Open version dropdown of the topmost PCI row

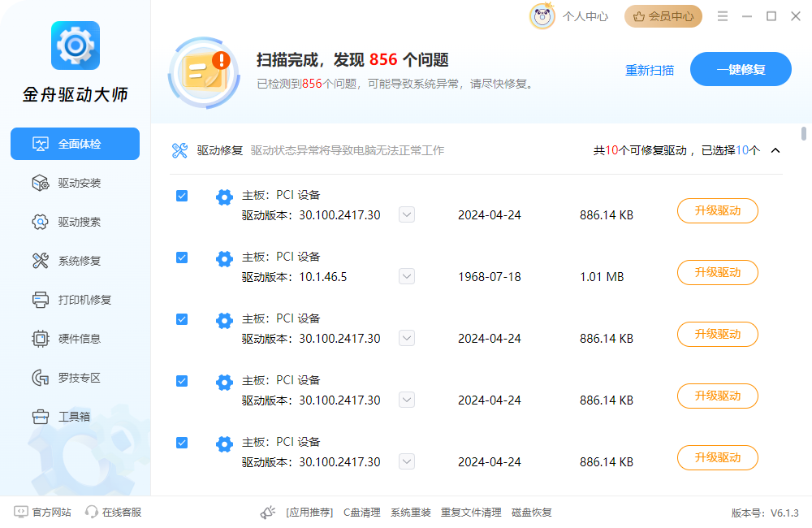[407, 214]
